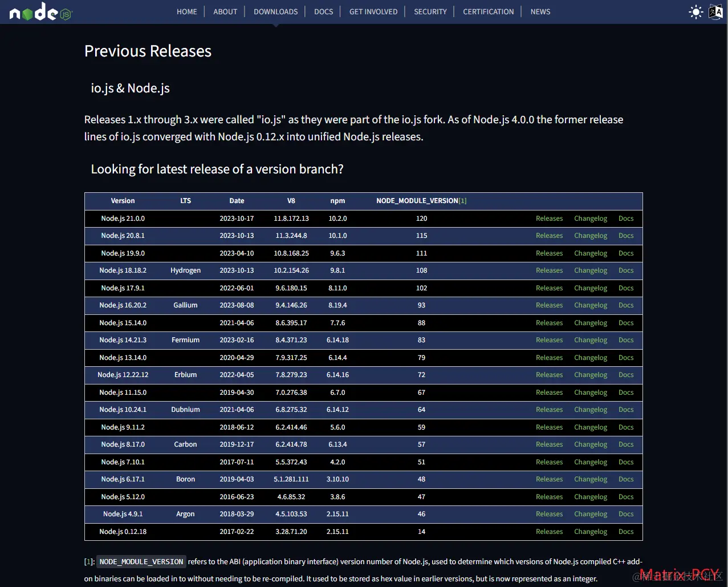Open Changelog for Node.js 21.0.0
The height and width of the screenshot is (587, 728).
point(591,218)
